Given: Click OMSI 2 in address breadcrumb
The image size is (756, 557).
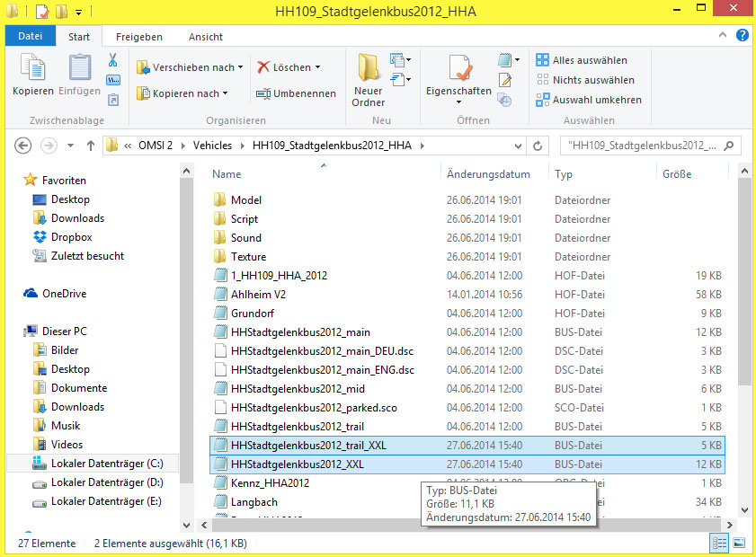Looking at the screenshot, I should click(156, 146).
